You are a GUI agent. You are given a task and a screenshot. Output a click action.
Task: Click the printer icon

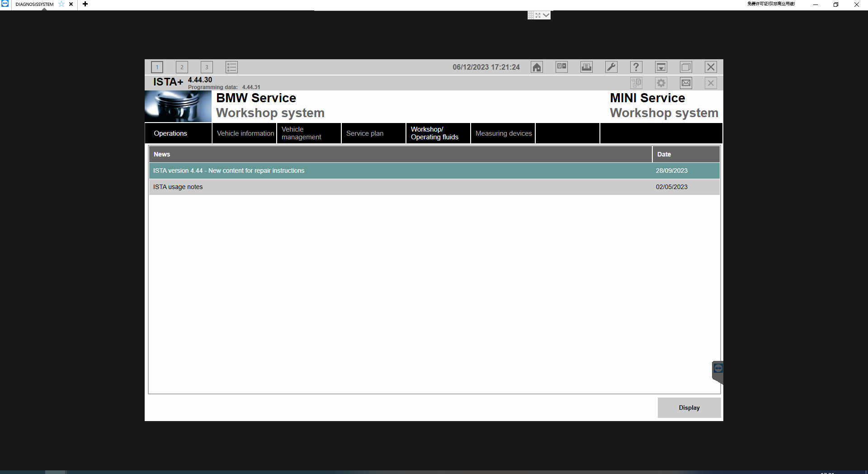586,67
